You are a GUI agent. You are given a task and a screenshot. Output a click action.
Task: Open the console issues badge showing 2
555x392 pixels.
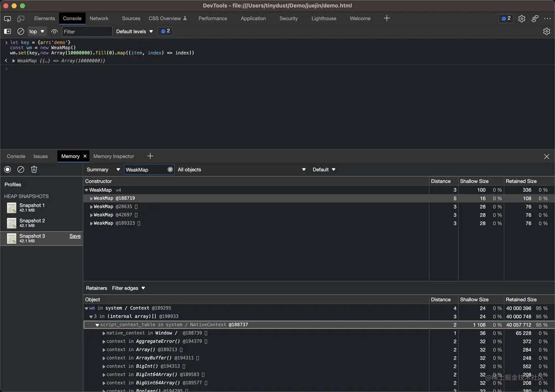click(x=165, y=31)
